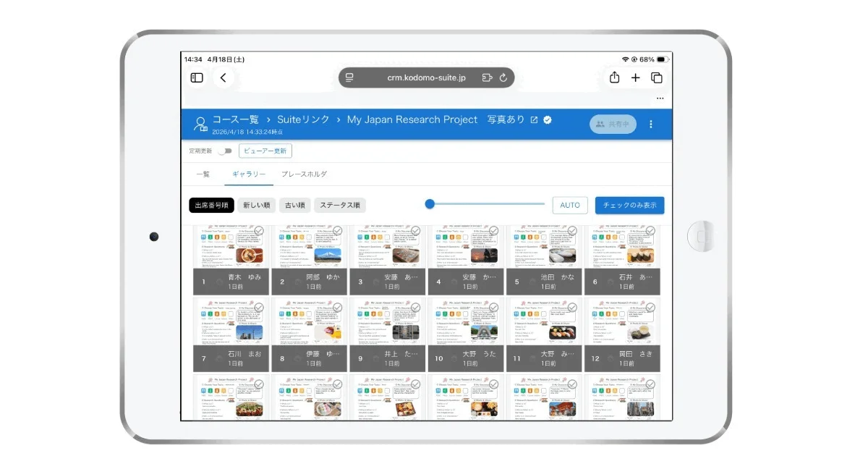Click the thumbnail size slider handle

431,205
